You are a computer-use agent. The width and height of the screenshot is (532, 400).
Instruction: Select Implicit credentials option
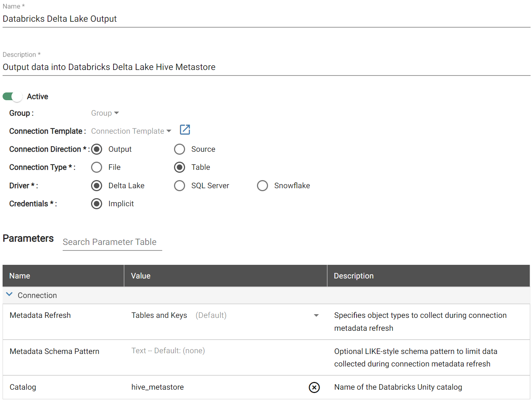(97, 204)
